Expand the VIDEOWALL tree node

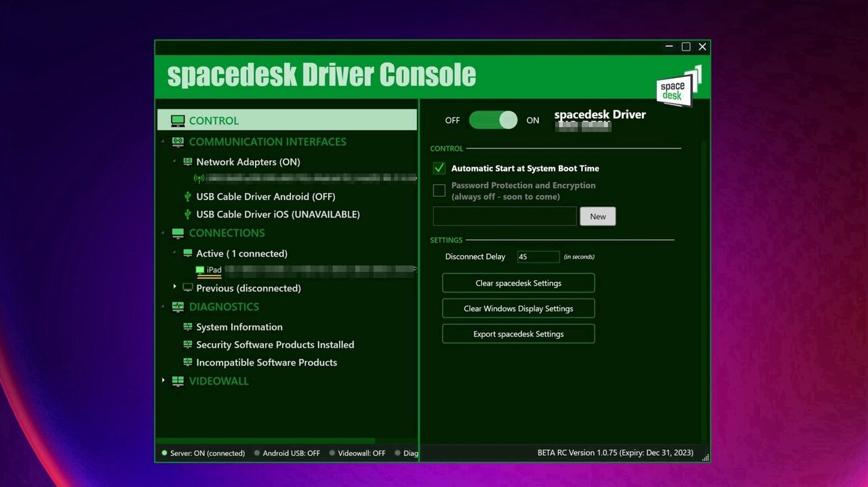[163, 381]
